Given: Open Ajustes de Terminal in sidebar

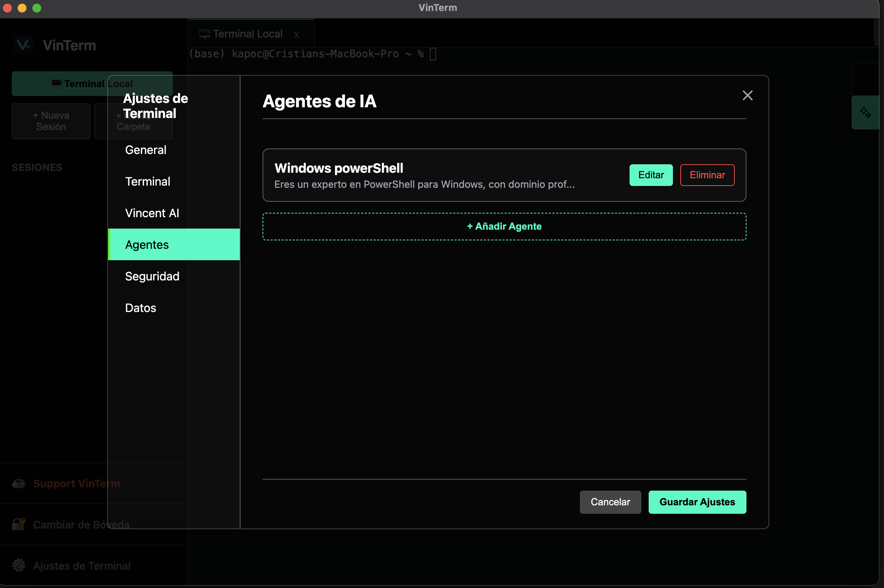Looking at the screenshot, I should coord(82,566).
